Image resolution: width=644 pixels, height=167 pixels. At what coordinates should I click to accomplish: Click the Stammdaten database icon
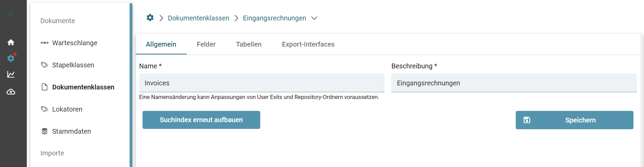click(44, 131)
